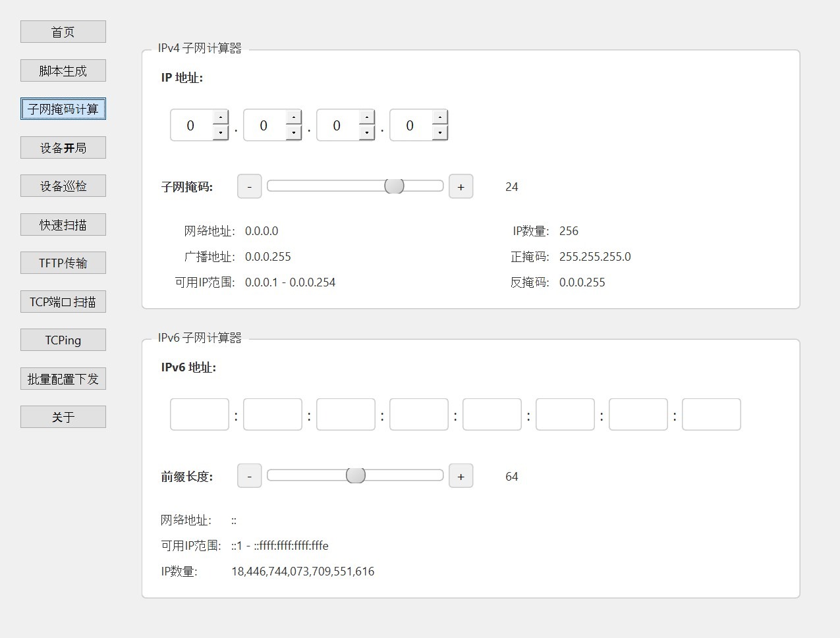Click the IPv6 prefix length slider handle
This screenshot has height=638, width=840.
(356, 475)
